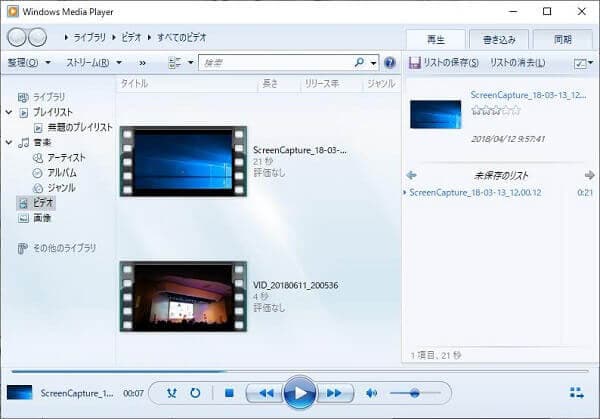Toggle shuffle playback

coord(172,393)
